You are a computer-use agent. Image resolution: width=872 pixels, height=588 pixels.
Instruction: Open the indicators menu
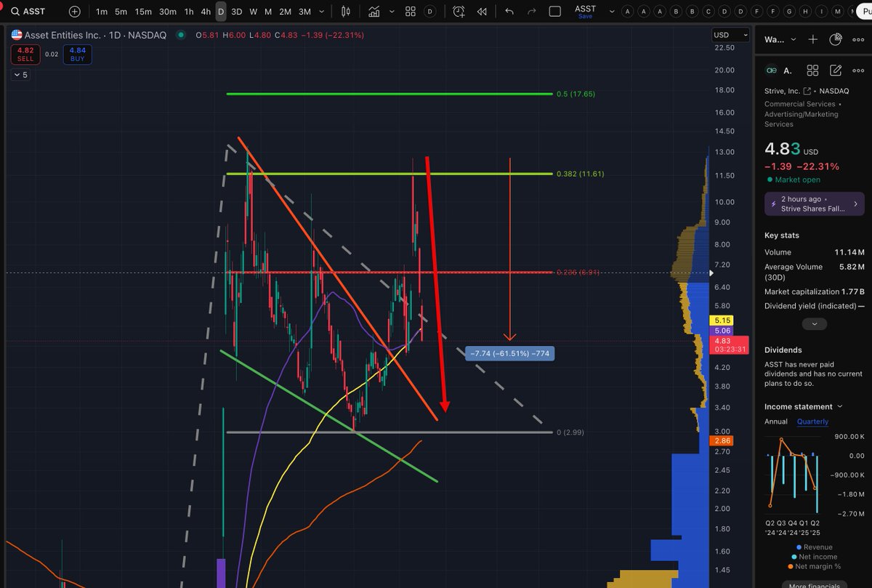pos(374,12)
